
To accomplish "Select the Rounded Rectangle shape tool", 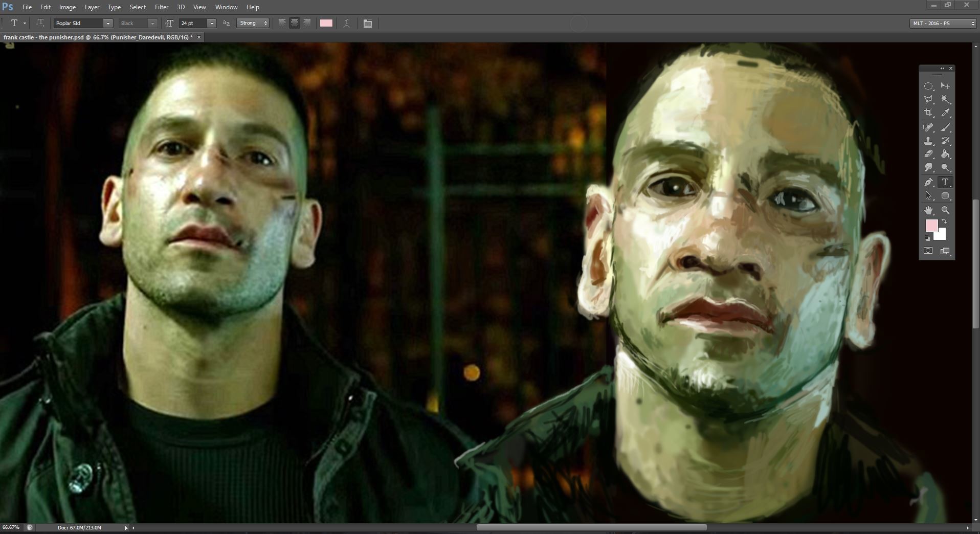I will point(945,196).
